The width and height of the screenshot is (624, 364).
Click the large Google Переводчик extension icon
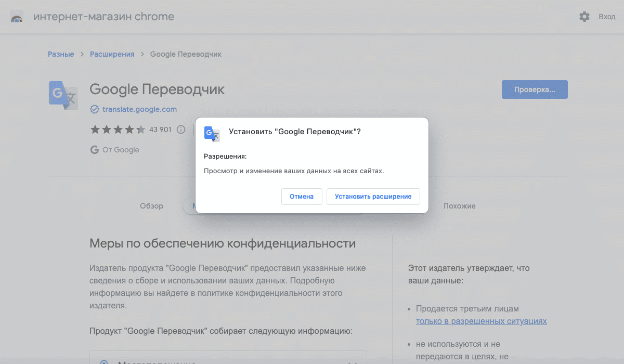pyautogui.click(x=63, y=96)
